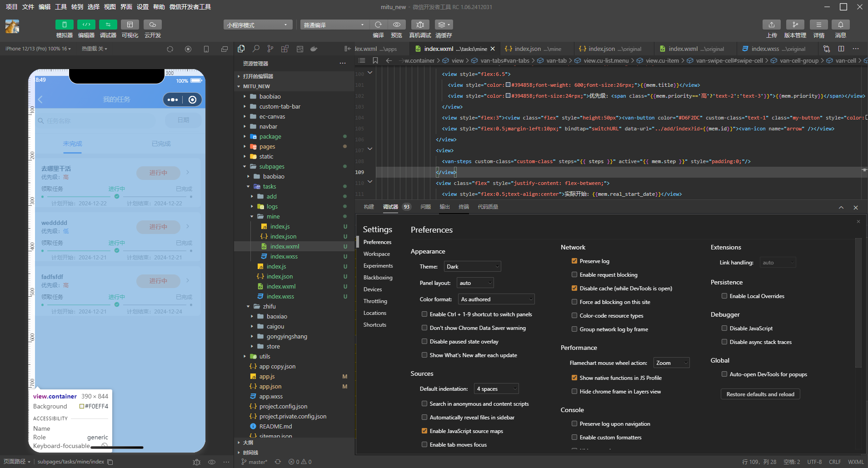Viewport: 868px width, 468px height.
Task: Open real device debugging (真机调试)
Action: (x=420, y=25)
